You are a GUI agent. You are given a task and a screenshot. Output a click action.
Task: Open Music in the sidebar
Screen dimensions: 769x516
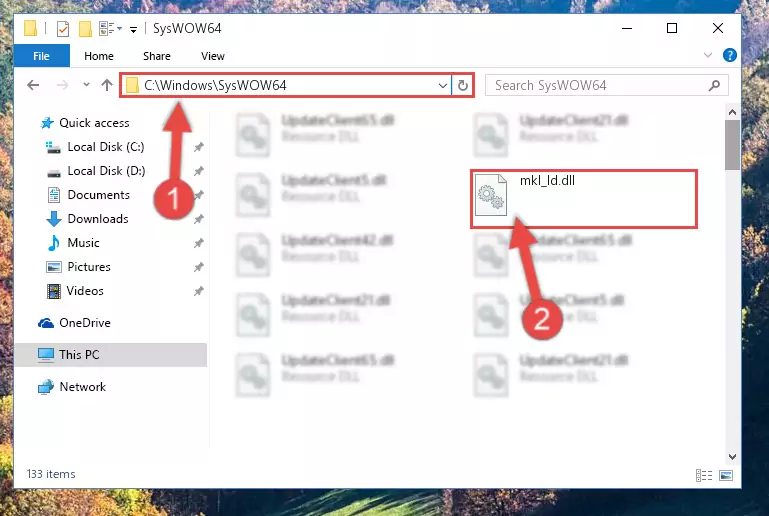pyautogui.click(x=83, y=243)
